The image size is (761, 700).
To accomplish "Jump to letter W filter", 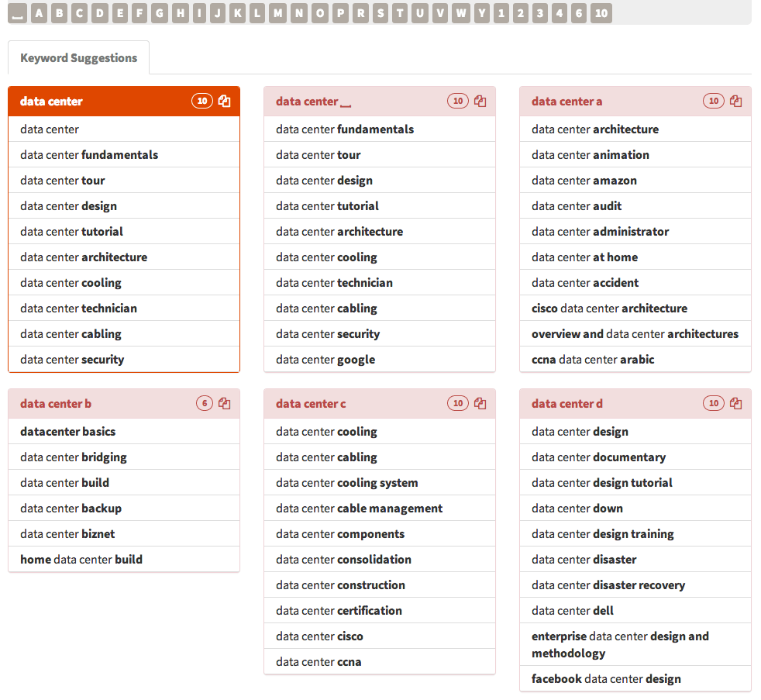I will 462,13.
